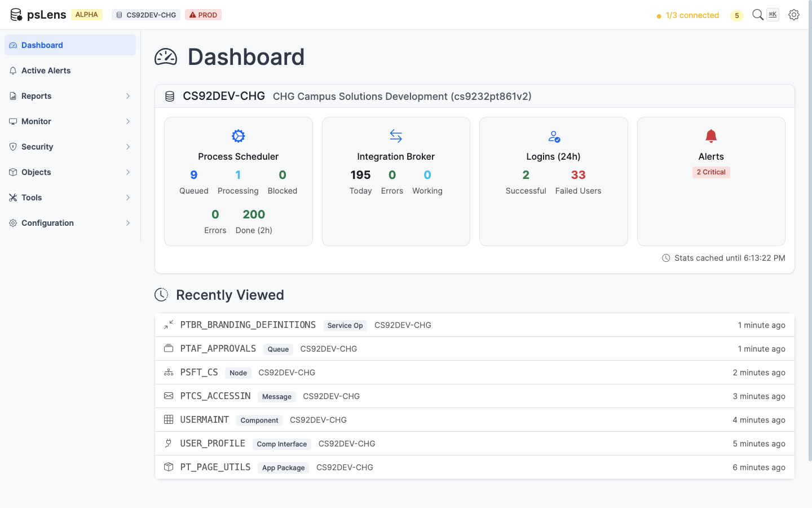Open the Security menu item
This screenshot has height=508, width=812.
[x=70, y=147]
